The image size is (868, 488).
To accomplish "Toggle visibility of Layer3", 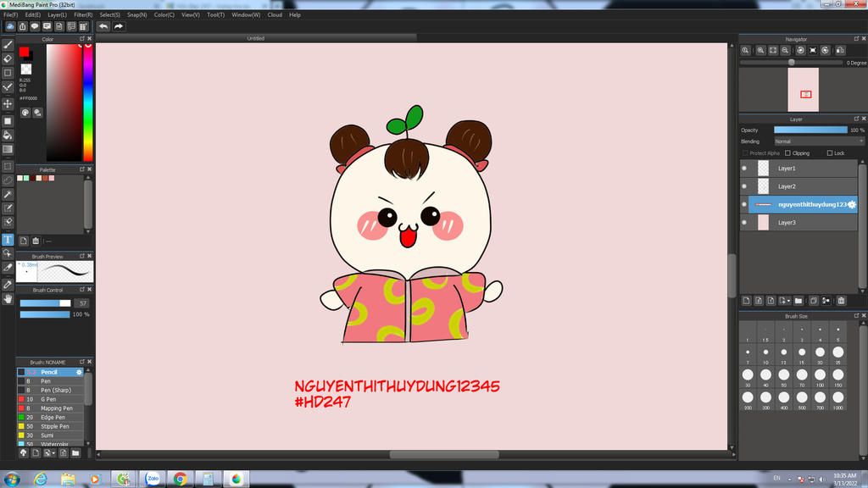I will point(744,223).
